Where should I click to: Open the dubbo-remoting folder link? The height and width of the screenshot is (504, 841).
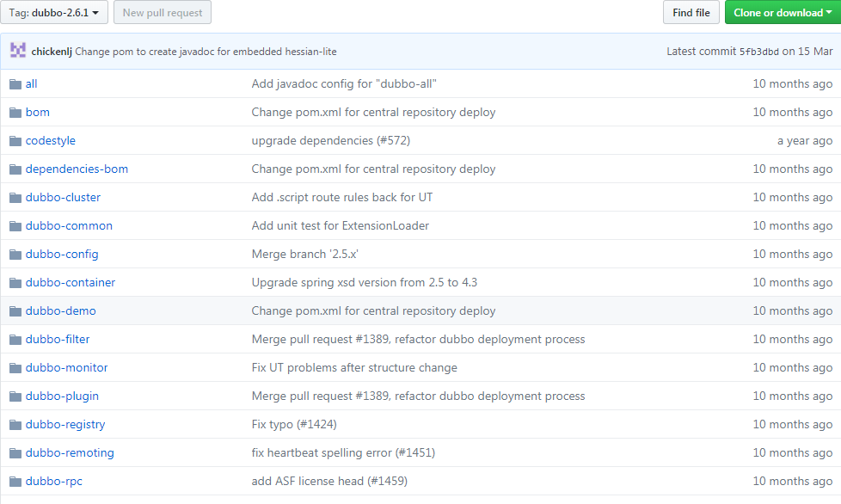(70, 453)
